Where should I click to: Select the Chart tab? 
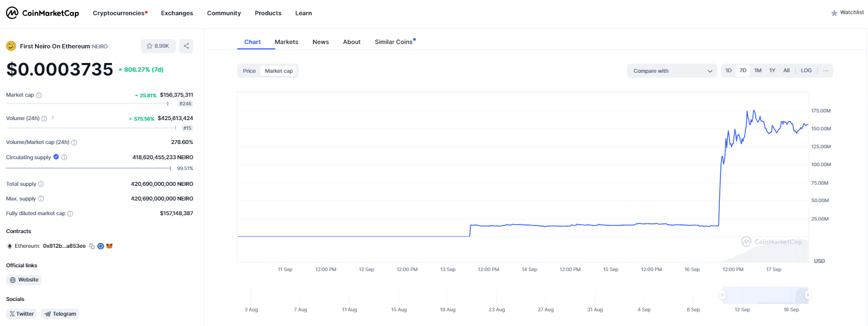pos(252,42)
